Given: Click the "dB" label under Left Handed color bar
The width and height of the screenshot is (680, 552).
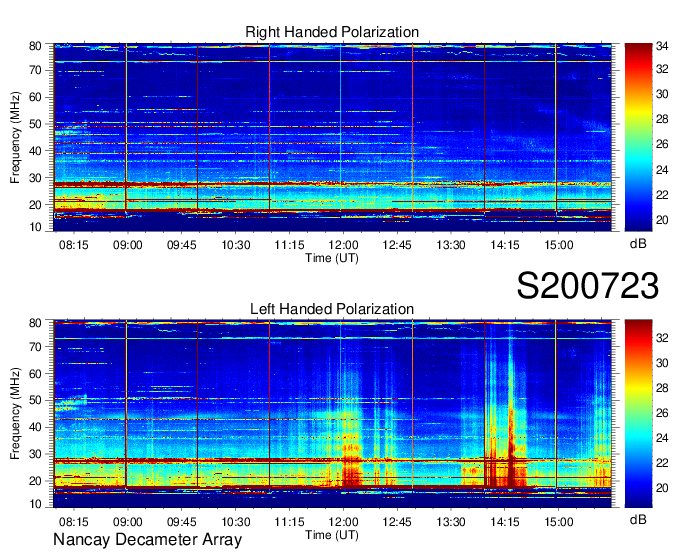Looking at the screenshot, I should [638, 519].
